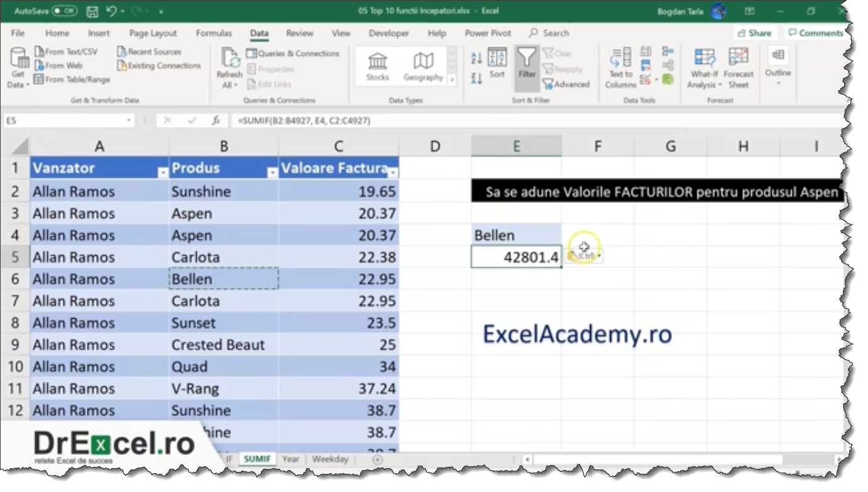
Task: Select the Stocks data type icon
Action: pyautogui.click(x=377, y=65)
